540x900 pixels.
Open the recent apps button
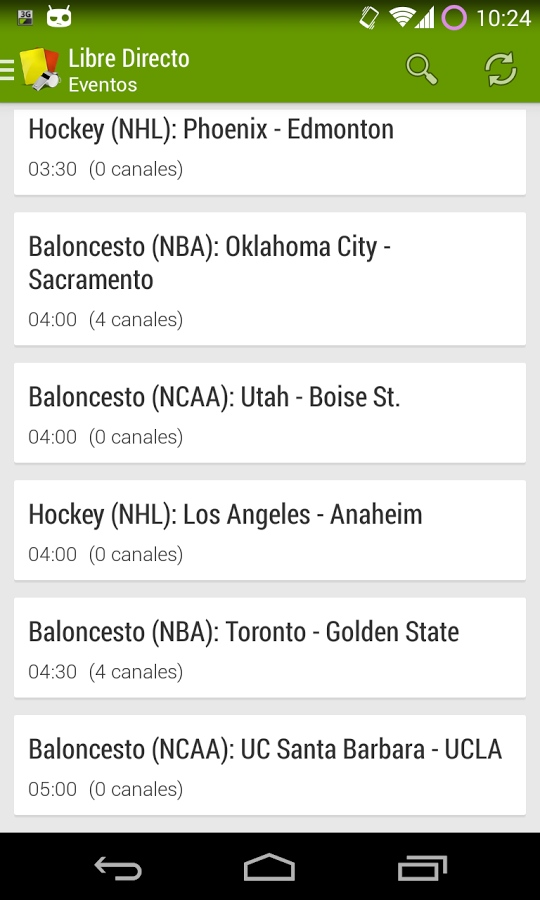tap(422, 868)
